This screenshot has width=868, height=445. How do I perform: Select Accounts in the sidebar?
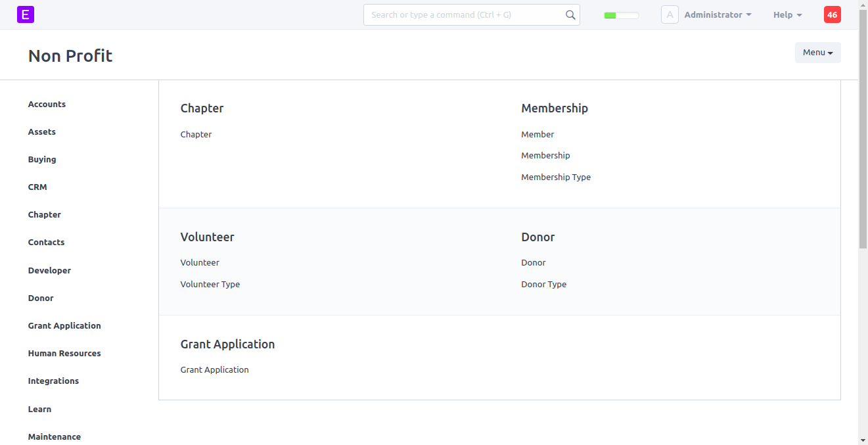[x=47, y=105]
